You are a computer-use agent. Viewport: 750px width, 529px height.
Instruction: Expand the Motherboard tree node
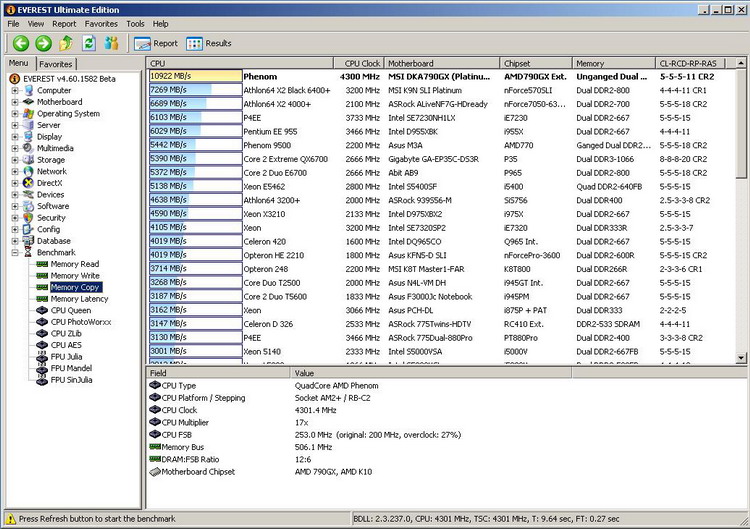[x=15, y=102]
